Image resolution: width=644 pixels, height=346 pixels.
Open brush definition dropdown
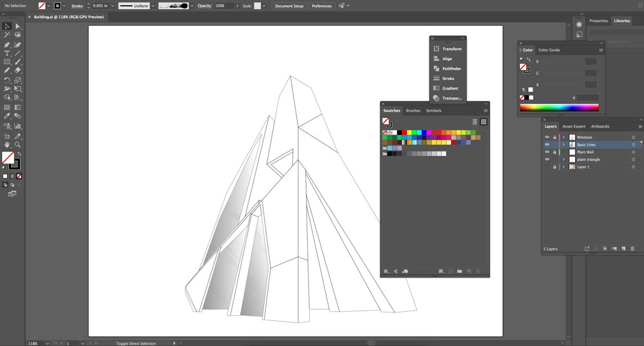coord(192,6)
